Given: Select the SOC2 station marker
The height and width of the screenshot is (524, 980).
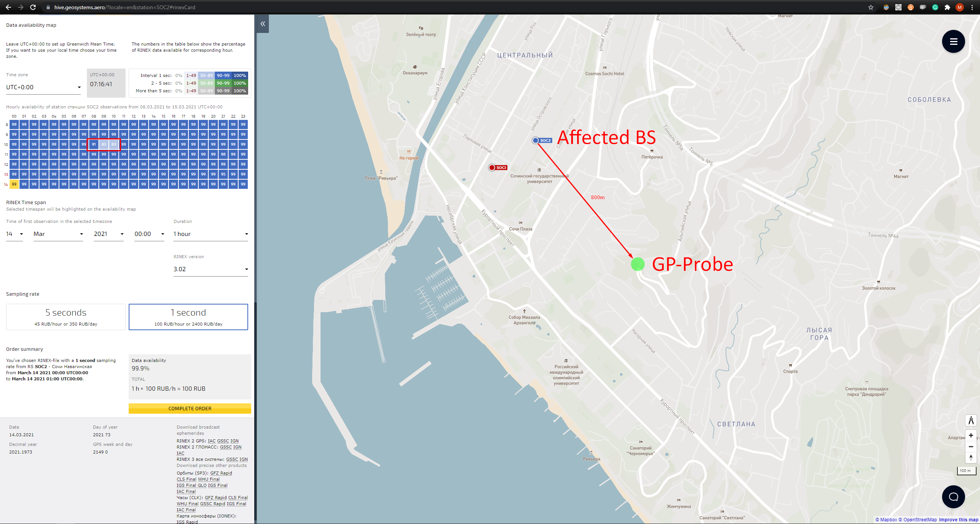Looking at the screenshot, I should pyautogui.click(x=542, y=141).
